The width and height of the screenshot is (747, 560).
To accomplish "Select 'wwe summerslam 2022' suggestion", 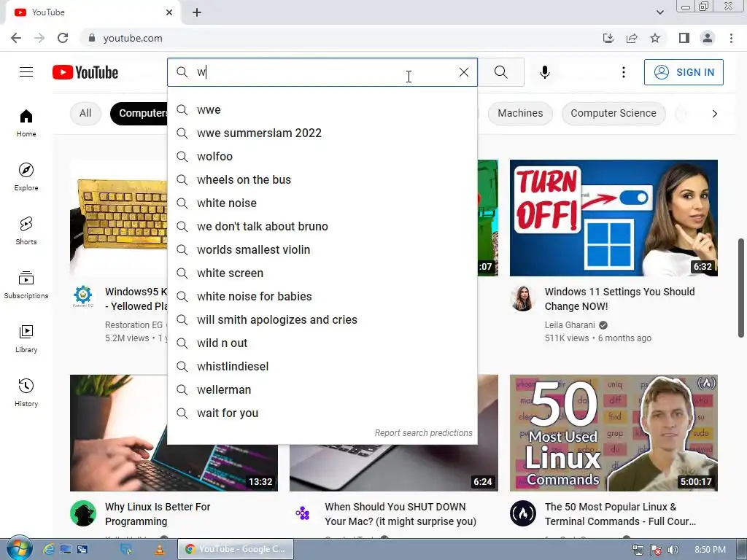I will coord(322,133).
